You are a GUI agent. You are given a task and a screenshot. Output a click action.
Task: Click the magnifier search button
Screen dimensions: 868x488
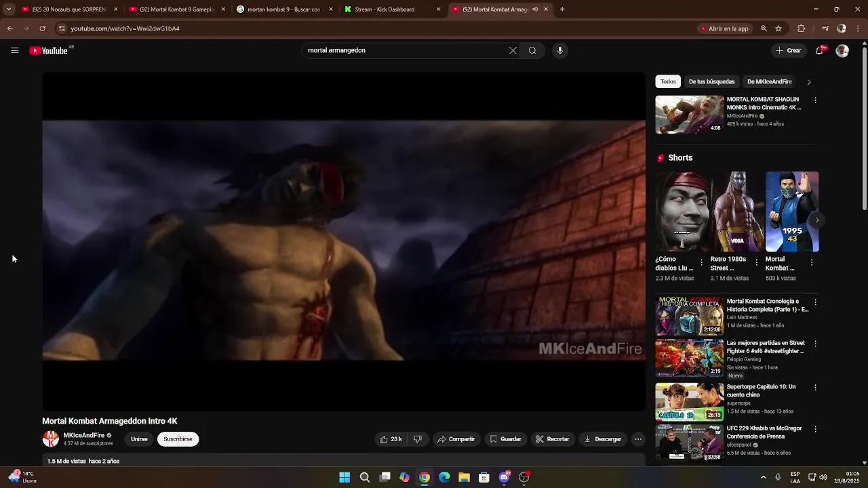532,50
